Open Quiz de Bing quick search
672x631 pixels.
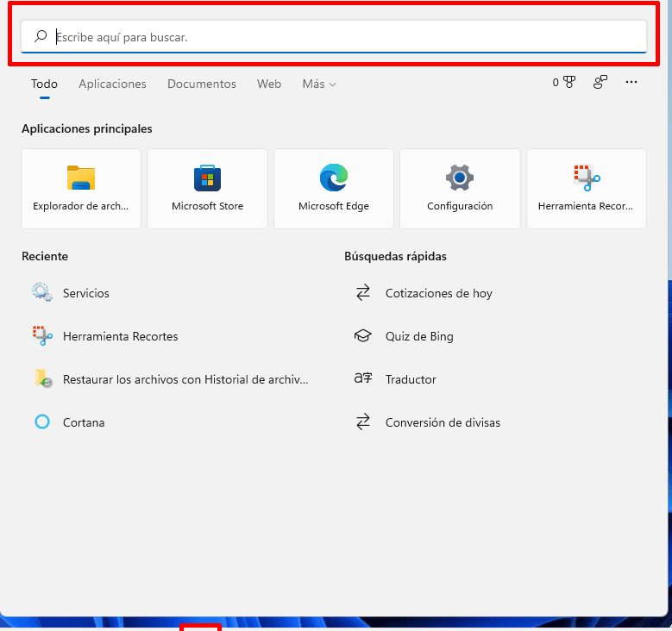click(x=419, y=337)
